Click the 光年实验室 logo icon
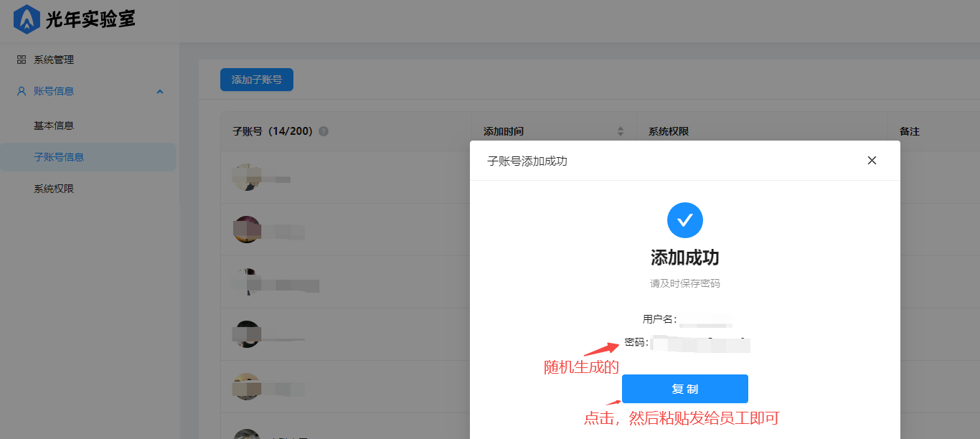The width and height of the screenshot is (980, 439). (x=27, y=19)
